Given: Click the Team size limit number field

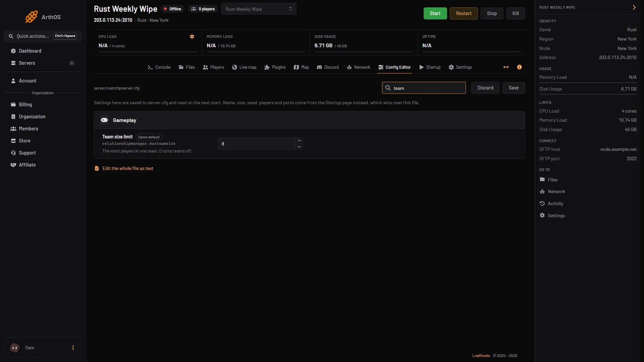Looking at the screenshot, I should point(256,143).
